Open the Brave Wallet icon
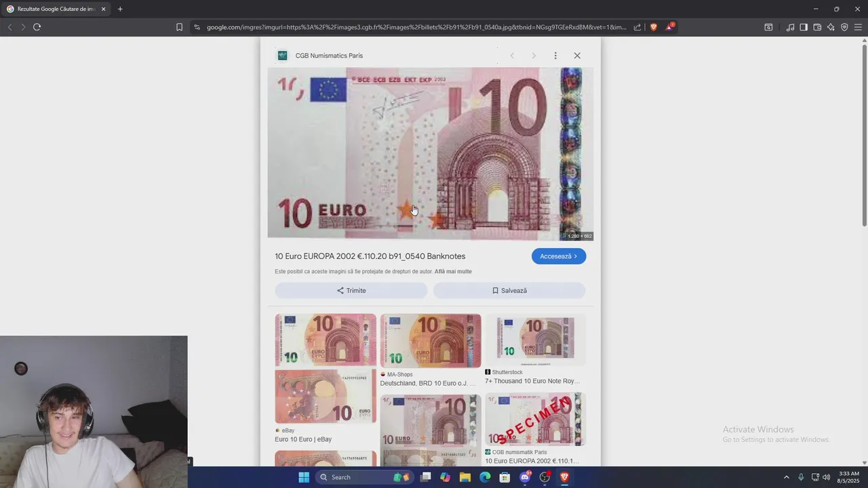The width and height of the screenshot is (868, 488). 817,27
